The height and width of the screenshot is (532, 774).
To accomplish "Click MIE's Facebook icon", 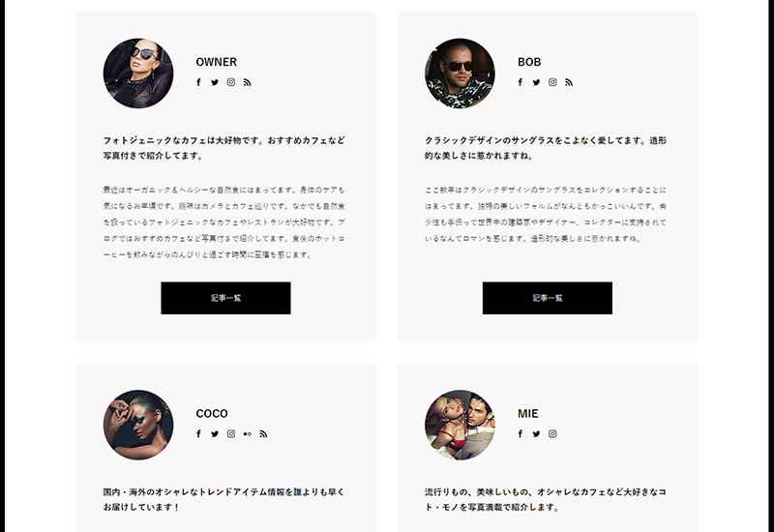I will pyautogui.click(x=521, y=433).
